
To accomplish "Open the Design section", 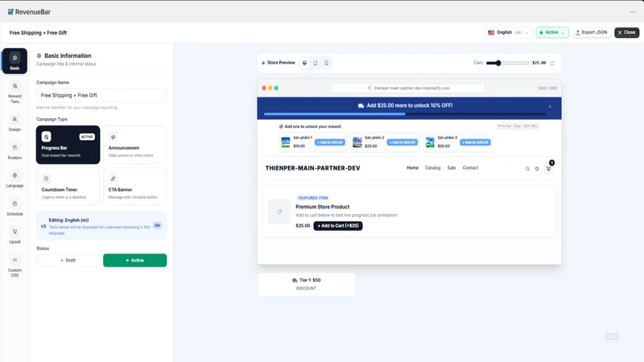I will pyautogui.click(x=14, y=123).
